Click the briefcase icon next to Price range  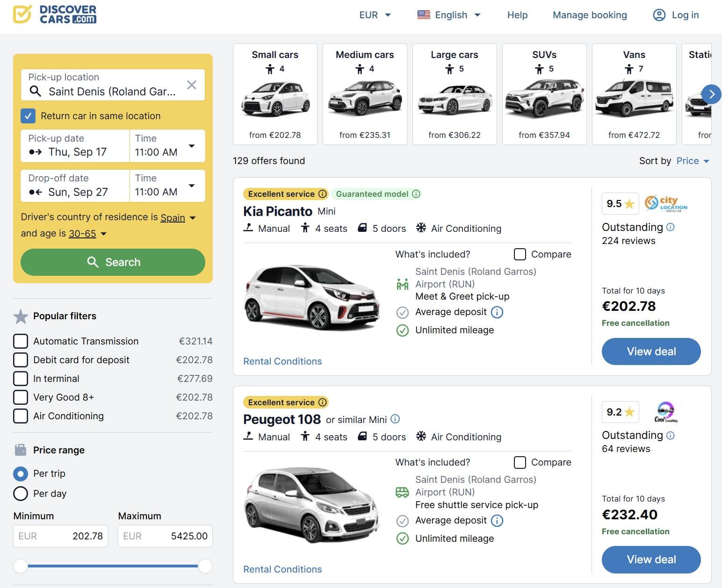point(21,450)
